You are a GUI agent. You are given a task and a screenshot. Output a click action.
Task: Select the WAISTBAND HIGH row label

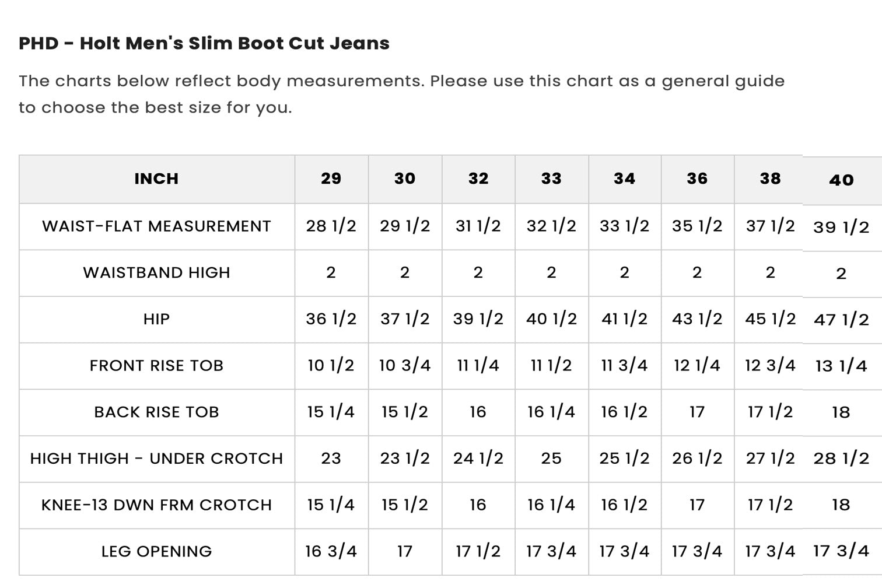pos(156,273)
